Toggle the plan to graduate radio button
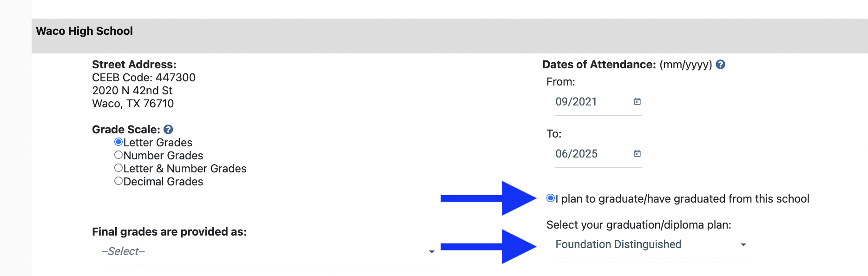The height and width of the screenshot is (276, 868). point(551,198)
